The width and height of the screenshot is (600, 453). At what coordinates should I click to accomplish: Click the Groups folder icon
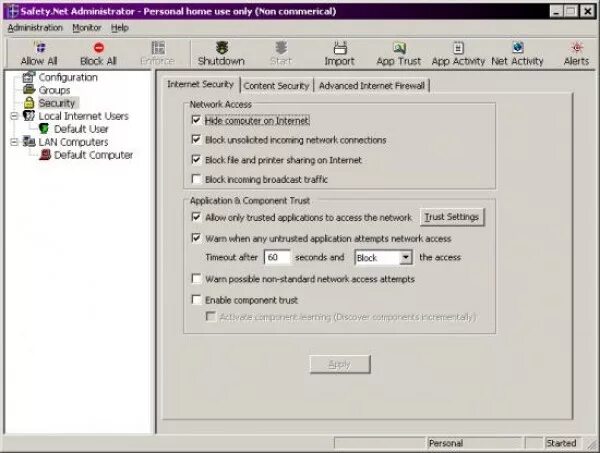tap(29, 90)
